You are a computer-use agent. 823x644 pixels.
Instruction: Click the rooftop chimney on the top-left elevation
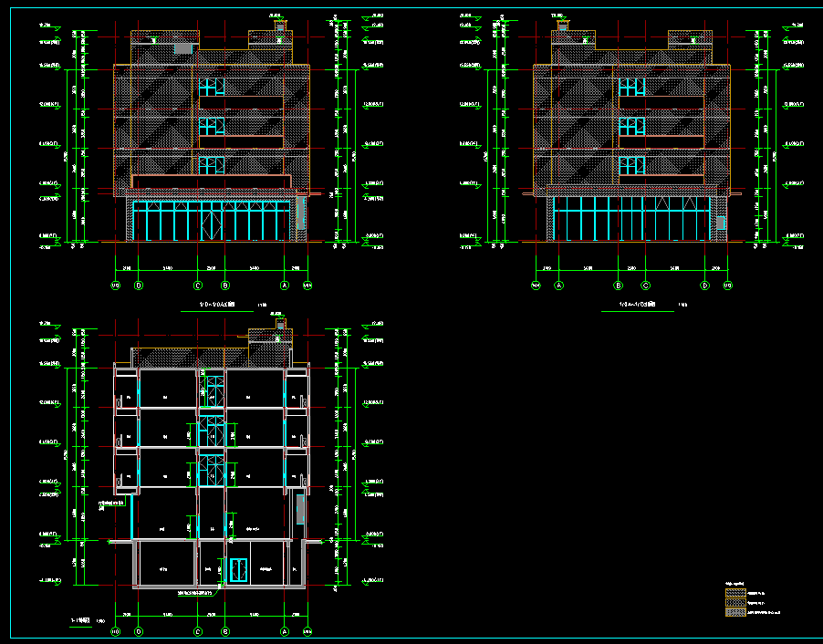280,27
